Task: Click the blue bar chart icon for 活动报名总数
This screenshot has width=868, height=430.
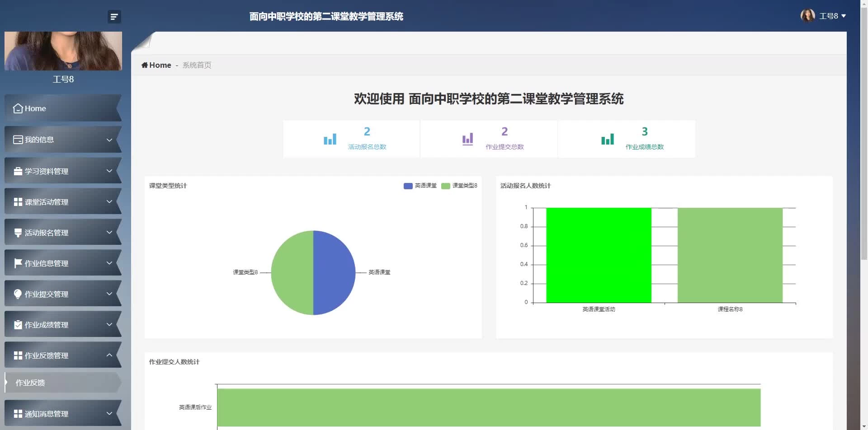Action: (330, 139)
